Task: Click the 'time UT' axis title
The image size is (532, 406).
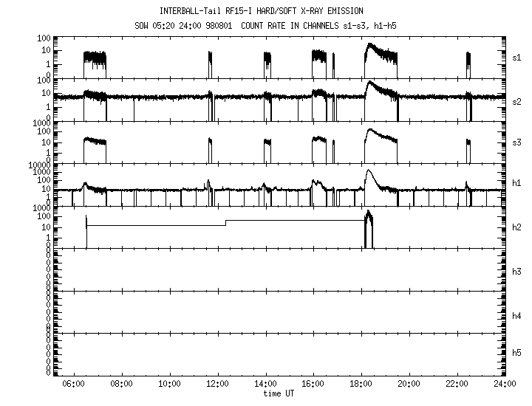Action: coord(278,393)
